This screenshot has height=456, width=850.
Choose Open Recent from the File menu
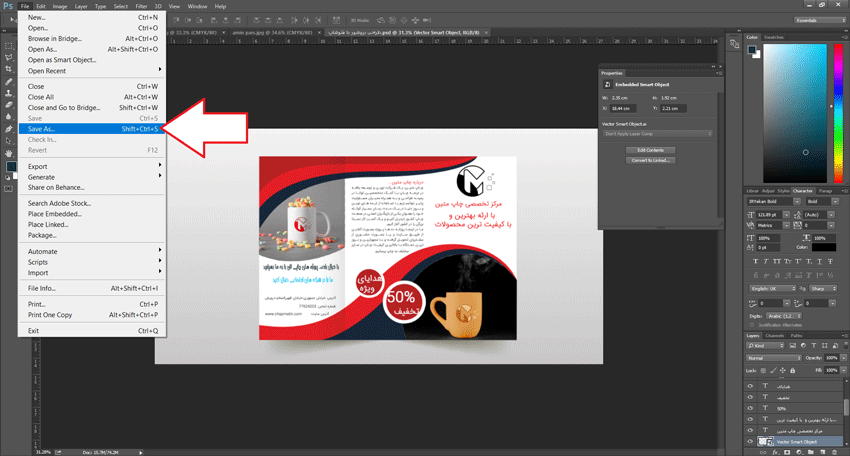tap(92, 71)
